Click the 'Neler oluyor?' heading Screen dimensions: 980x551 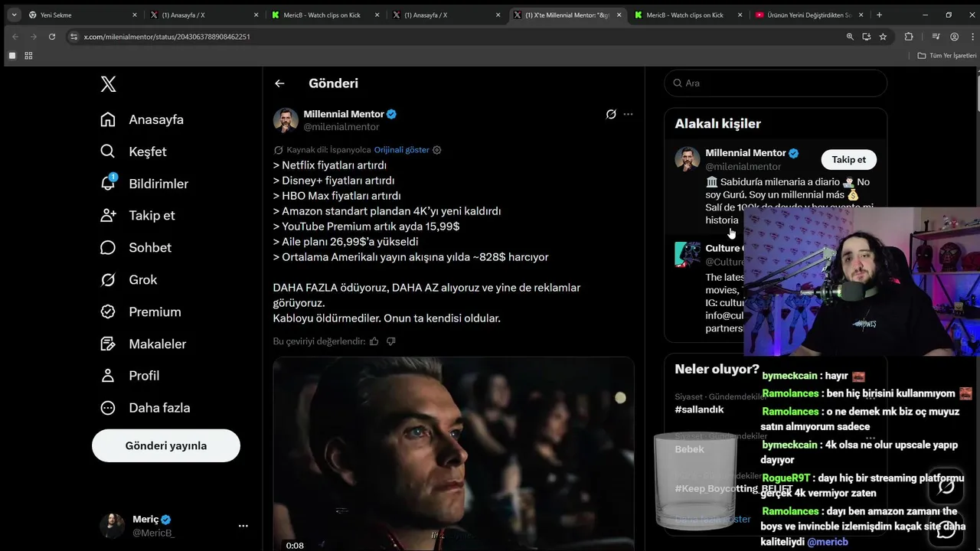tap(717, 369)
